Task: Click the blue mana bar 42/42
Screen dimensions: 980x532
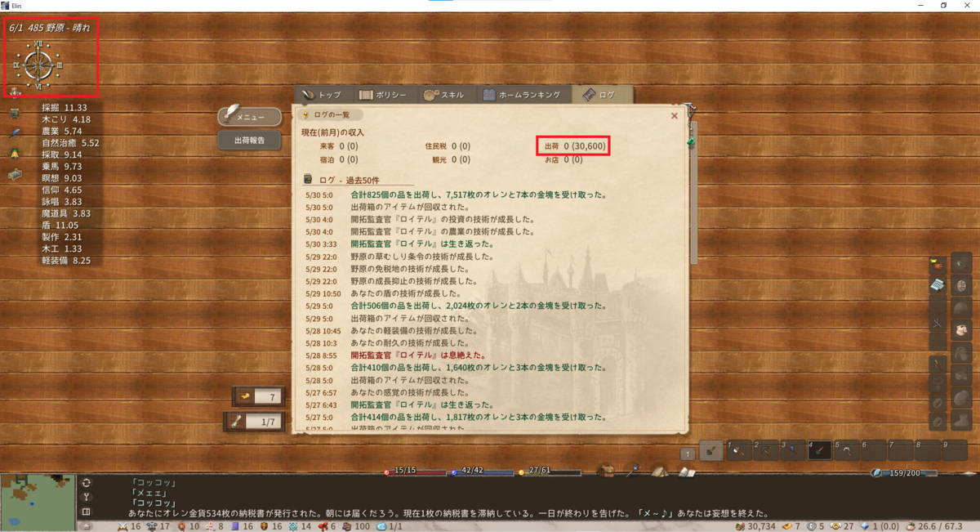Action: coord(483,472)
